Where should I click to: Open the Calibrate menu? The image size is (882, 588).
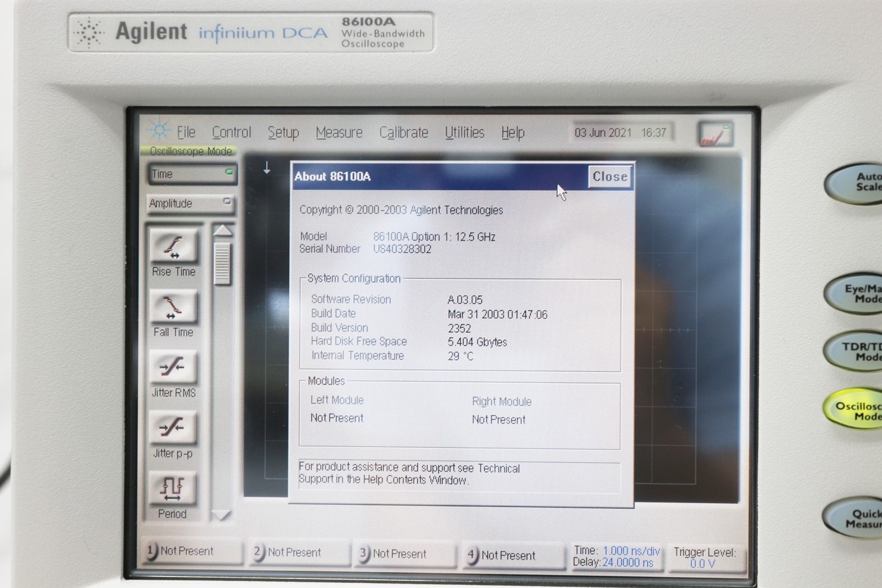pyautogui.click(x=403, y=133)
